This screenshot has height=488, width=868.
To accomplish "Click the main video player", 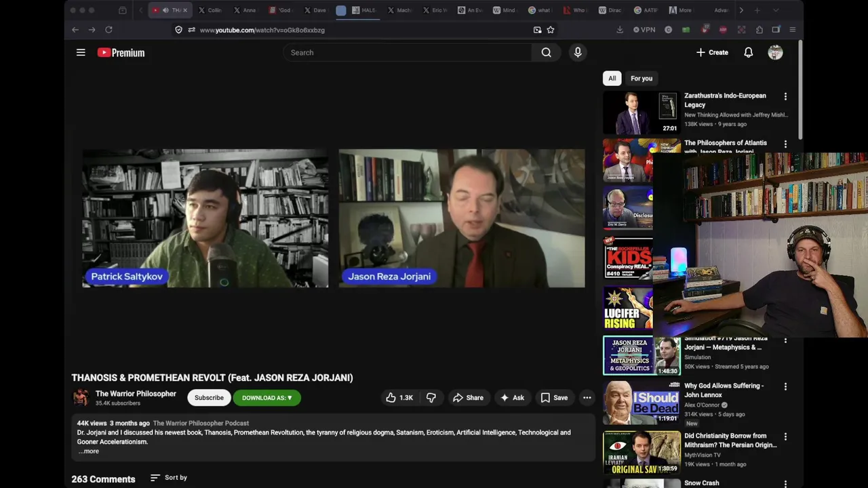I will point(333,218).
